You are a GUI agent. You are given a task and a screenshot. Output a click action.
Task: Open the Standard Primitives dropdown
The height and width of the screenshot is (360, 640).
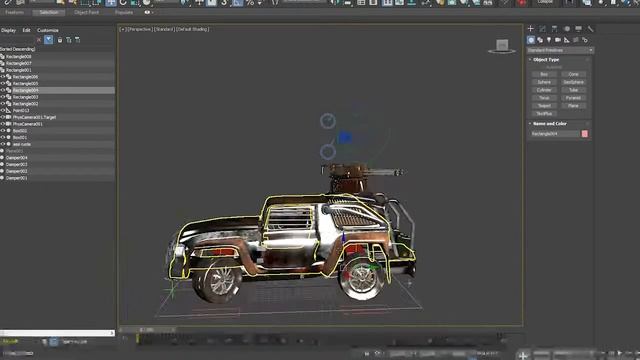tap(560, 50)
